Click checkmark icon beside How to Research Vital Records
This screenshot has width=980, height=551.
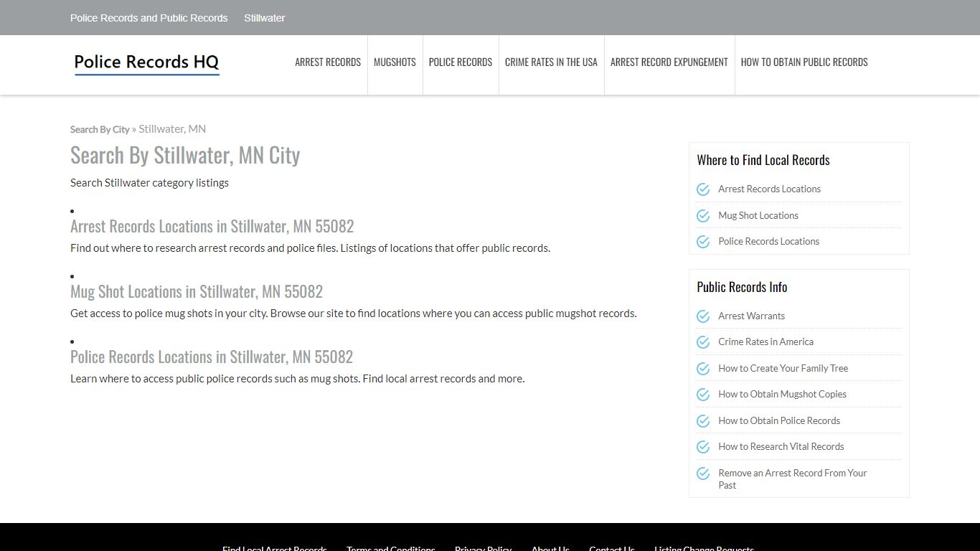[x=703, y=447]
